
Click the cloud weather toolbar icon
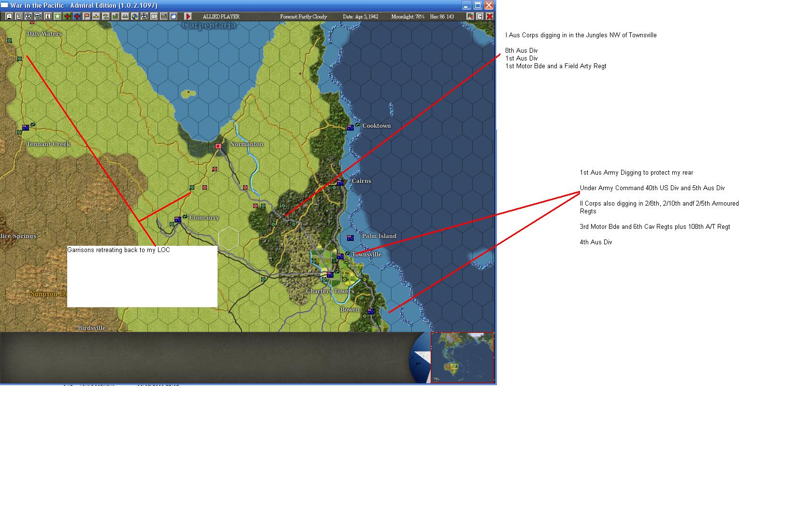[x=174, y=16]
